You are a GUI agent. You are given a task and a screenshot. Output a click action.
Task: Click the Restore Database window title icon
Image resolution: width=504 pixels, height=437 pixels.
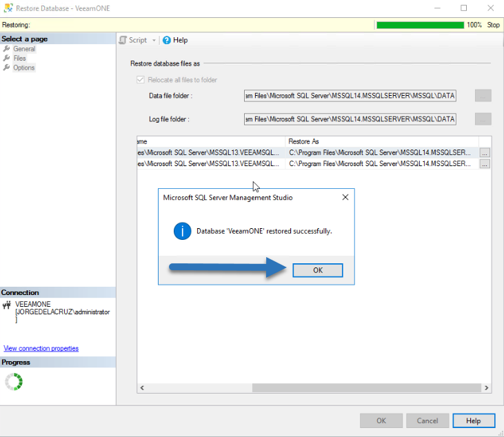coord(8,8)
